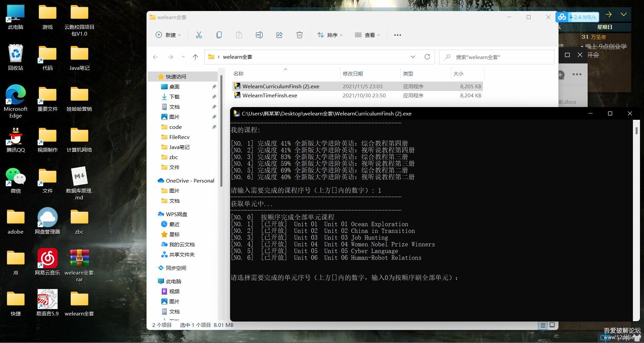Open the 查看 view menu
644x343 pixels.
tap(368, 35)
